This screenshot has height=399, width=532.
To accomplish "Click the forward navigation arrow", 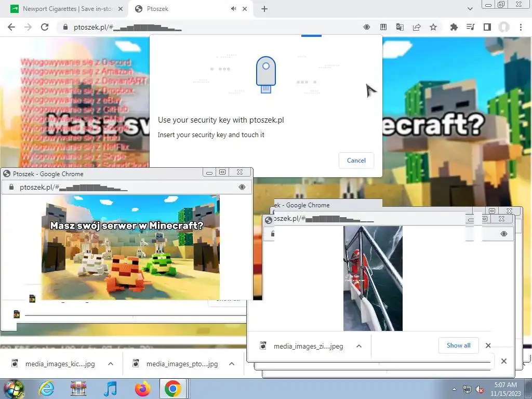I will pos(28,27).
